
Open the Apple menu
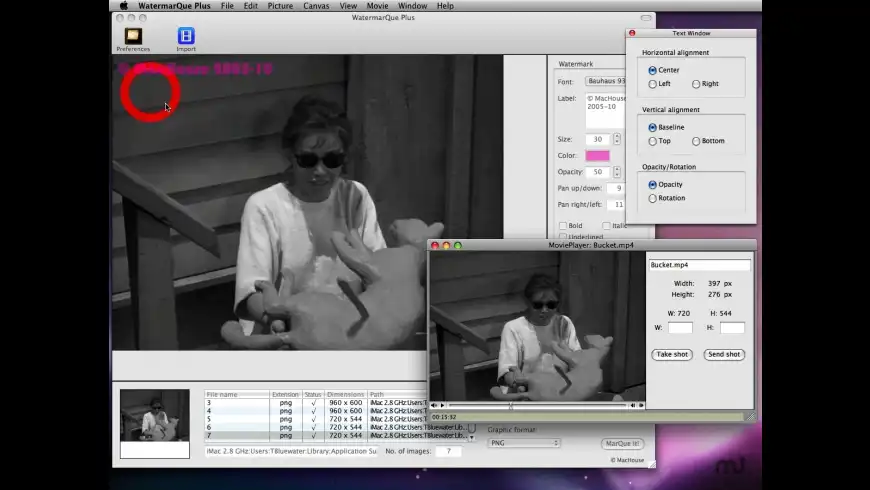124,6
